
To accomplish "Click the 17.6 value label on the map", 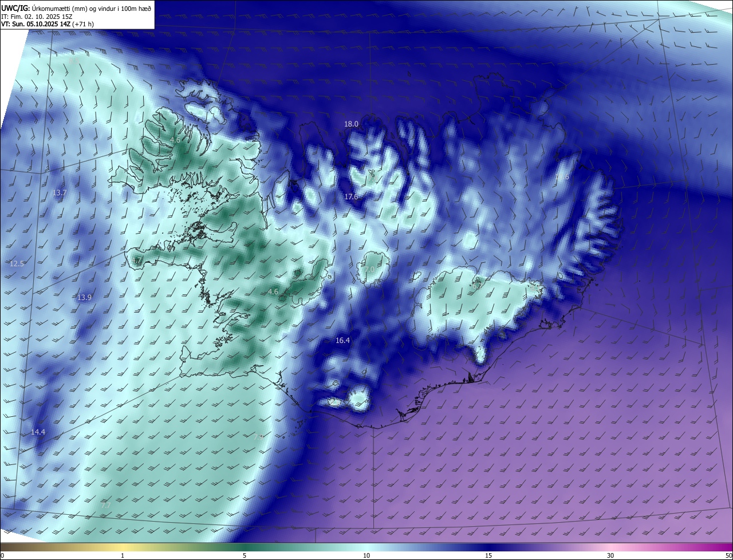I will (351, 197).
